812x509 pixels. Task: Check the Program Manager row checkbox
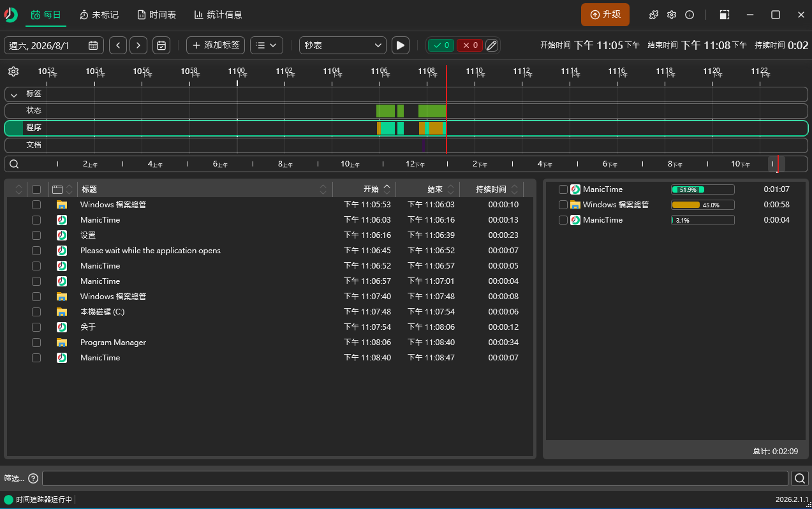[x=36, y=343]
